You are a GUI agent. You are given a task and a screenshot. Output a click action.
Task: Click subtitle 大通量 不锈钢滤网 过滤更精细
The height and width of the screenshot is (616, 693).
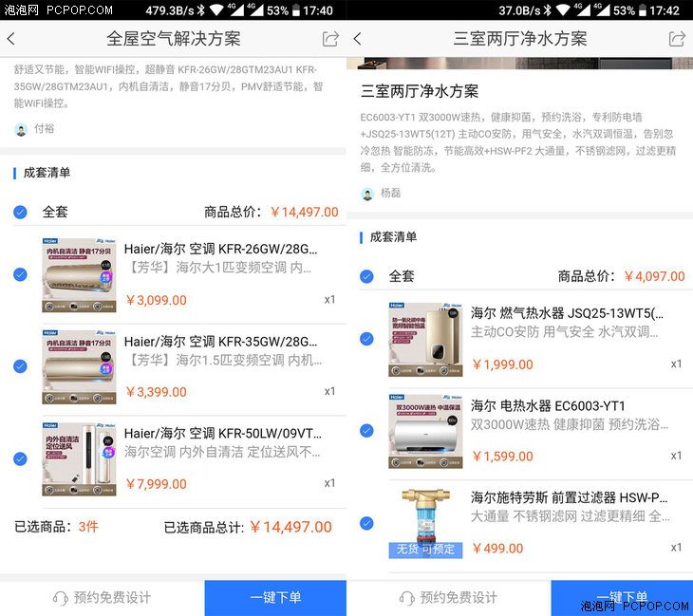pyautogui.click(x=571, y=516)
